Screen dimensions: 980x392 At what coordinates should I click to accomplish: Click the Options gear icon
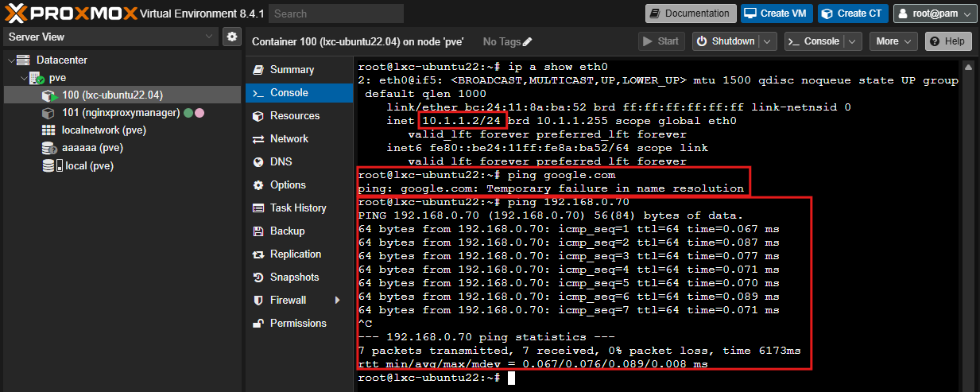point(258,185)
